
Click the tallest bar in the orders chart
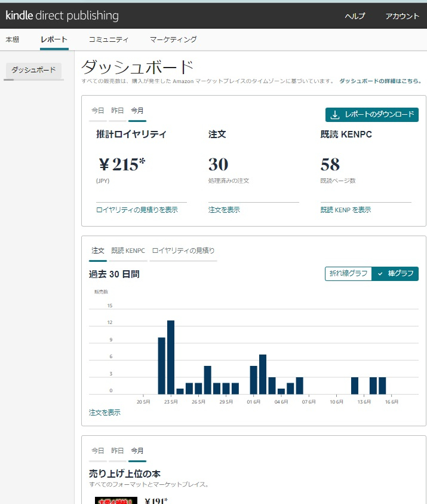(171, 357)
